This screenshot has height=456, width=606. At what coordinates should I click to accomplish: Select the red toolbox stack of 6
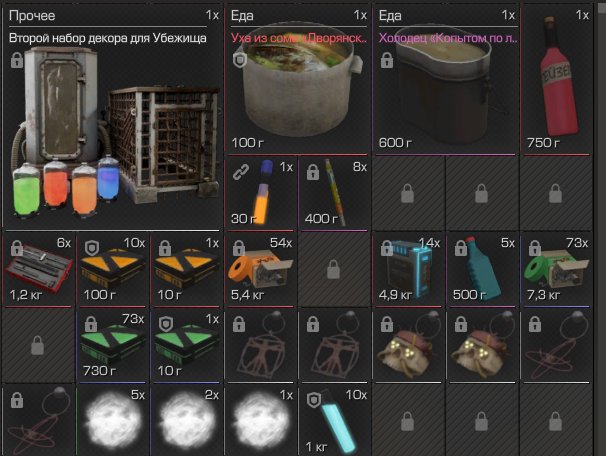pos(38,269)
